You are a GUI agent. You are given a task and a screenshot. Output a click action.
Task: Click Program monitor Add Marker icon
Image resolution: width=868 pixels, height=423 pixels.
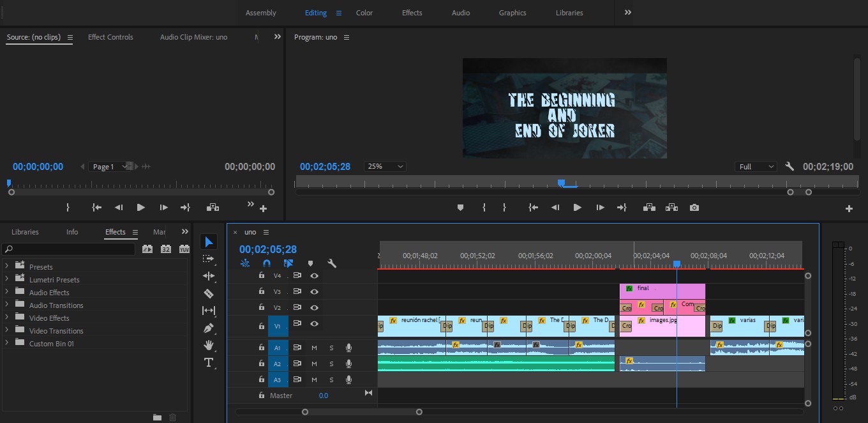[460, 208]
